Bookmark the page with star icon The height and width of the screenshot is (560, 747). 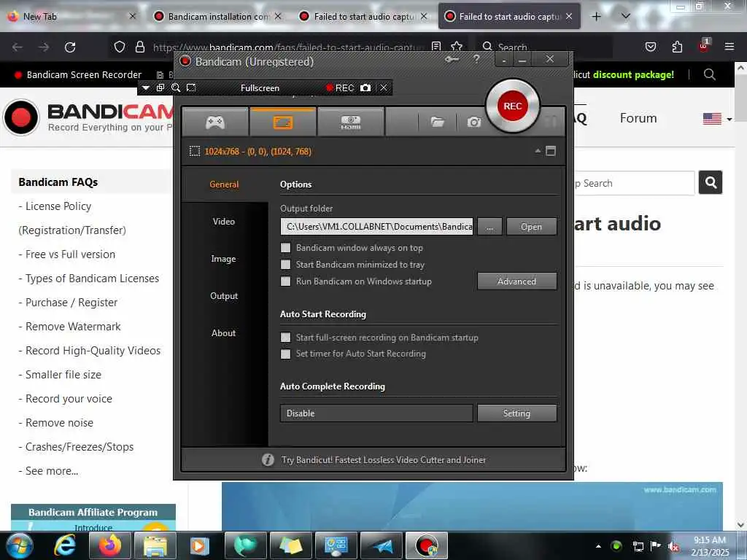457,47
